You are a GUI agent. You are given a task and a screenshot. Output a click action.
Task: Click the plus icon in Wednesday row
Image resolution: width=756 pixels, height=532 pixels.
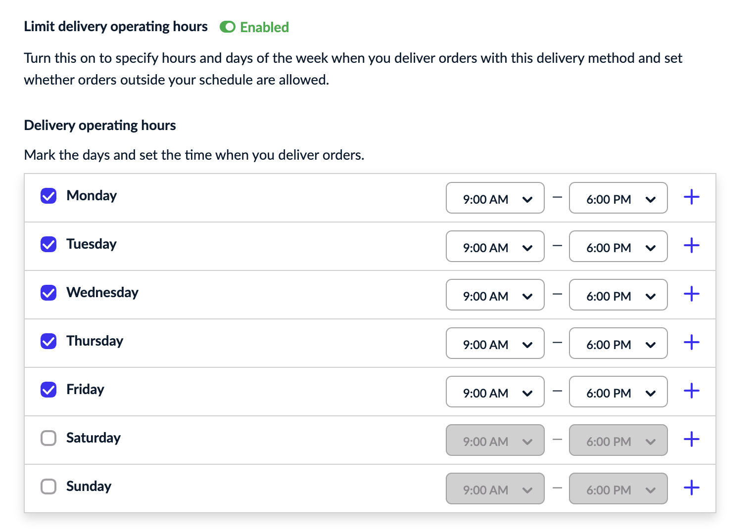point(691,294)
